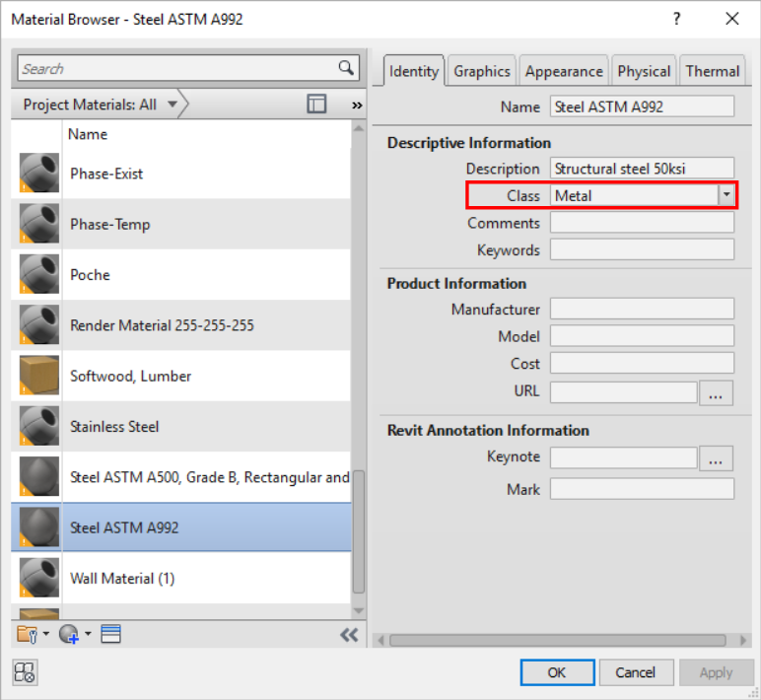Click the Keywords field
This screenshot has width=761, height=700.
coord(642,249)
